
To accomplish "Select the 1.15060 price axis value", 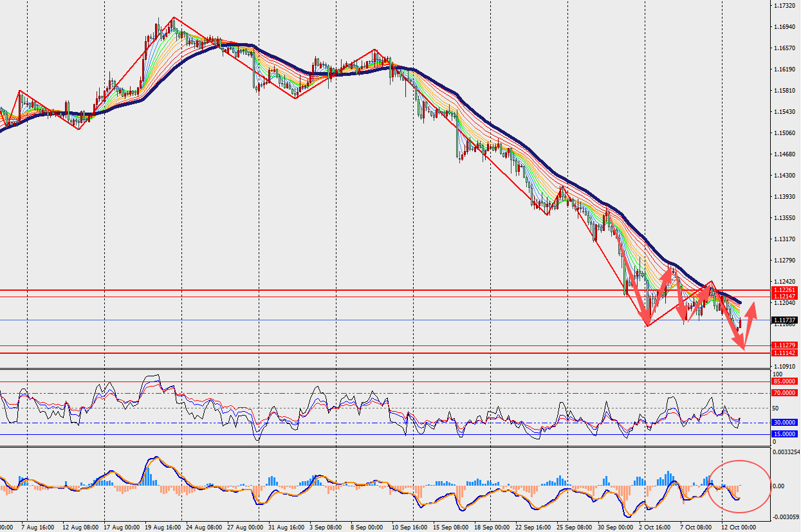I will coord(786,133).
